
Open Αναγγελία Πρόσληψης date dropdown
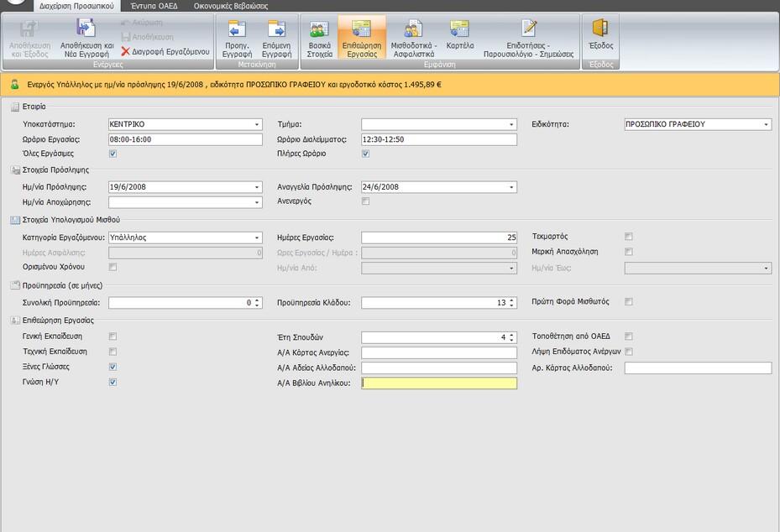click(x=511, y=187)
